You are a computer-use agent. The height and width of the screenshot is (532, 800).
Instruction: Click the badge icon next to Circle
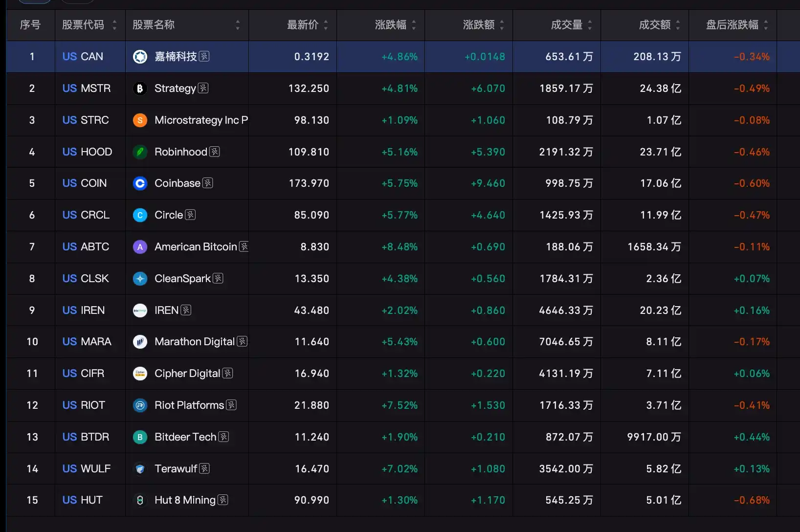[x=191, y=215]
